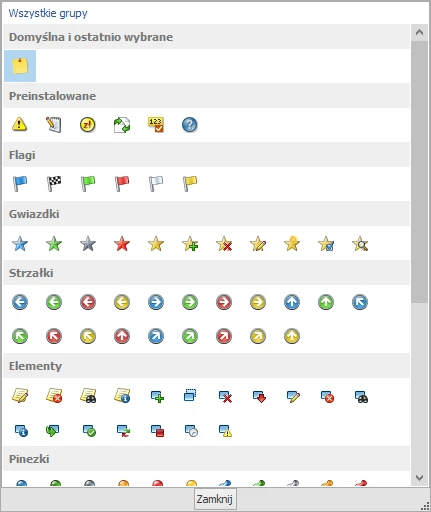Select the blue left arrow icon
Image resolution: width=431 pixels, height=512 pixels.
click(20, 302)
